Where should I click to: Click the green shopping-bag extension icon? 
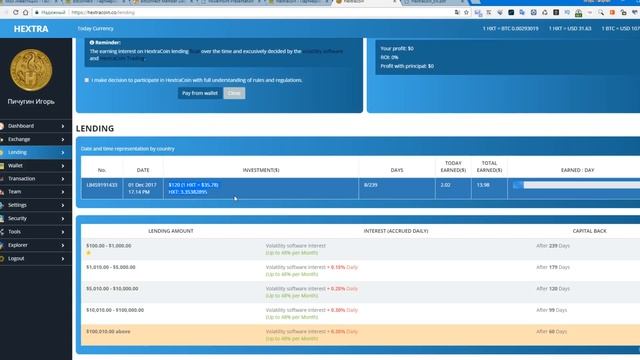click(x=578, y=13)
